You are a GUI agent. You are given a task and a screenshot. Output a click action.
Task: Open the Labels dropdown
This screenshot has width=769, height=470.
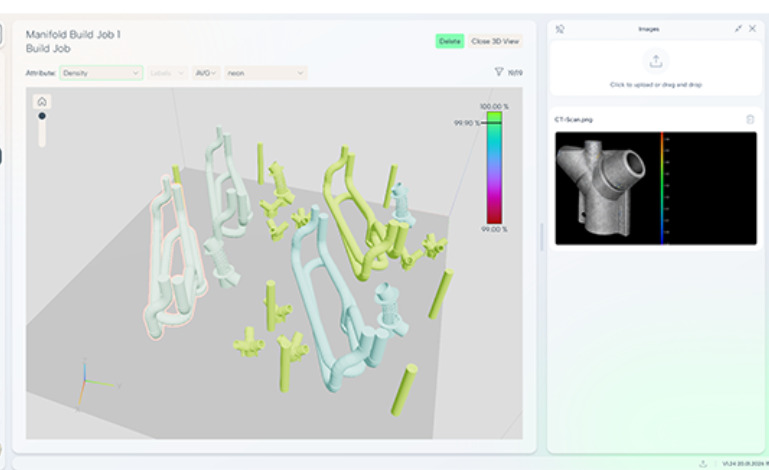(166, 73)
